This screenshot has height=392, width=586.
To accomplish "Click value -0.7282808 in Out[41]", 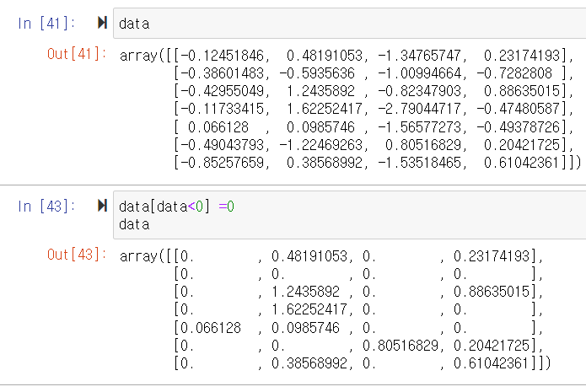I will (514, 73).
